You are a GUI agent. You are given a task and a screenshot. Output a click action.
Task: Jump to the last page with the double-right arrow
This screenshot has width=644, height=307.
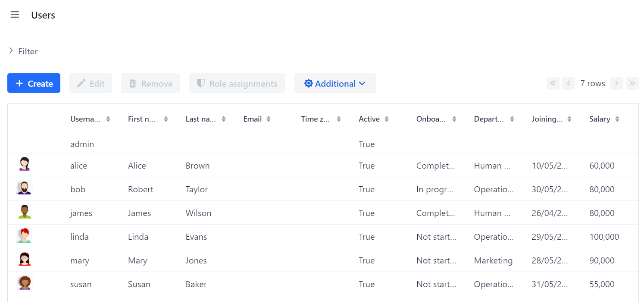click(632, 83)
